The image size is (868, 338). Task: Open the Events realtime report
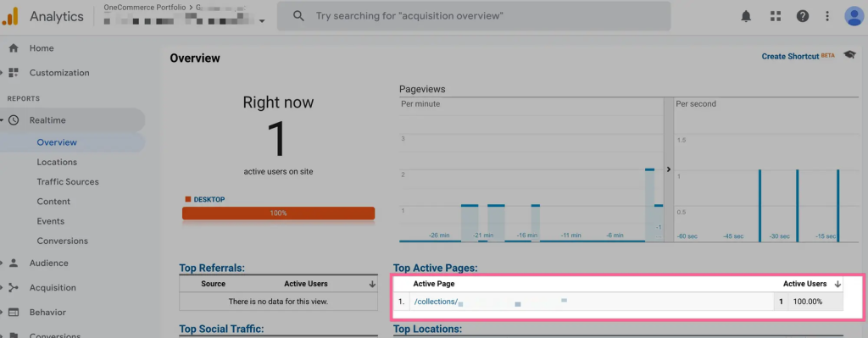point(51,221)
